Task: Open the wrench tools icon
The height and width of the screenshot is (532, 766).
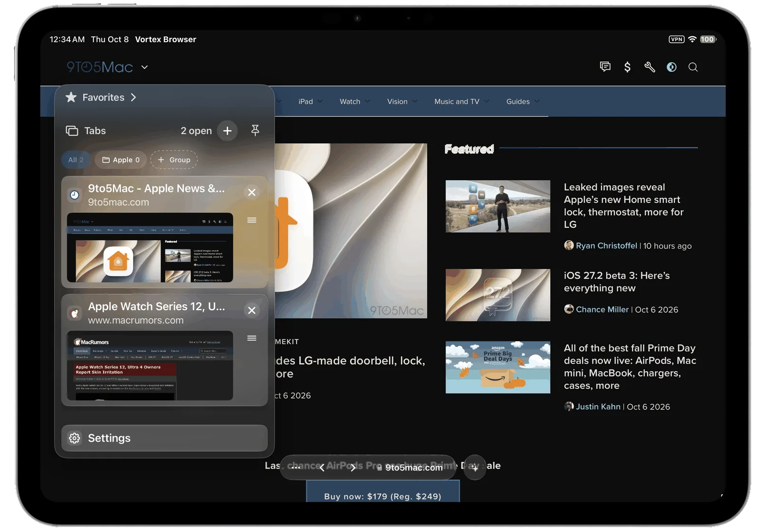Action: point(650,67)
